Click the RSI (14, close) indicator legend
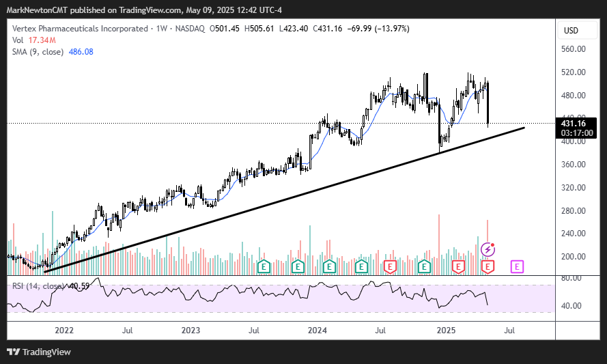Image resolution: width=607 pixels, height=364 pixels. point(38,286)
